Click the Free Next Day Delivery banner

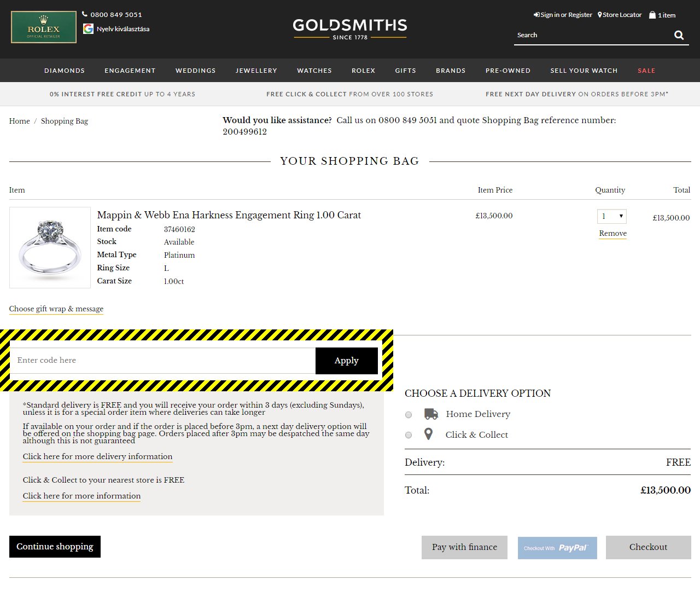coord(577,94)
